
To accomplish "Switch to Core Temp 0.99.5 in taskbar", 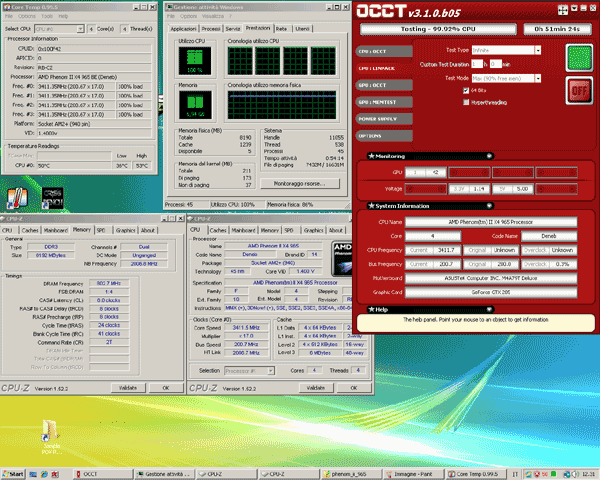I will pos(476,474).
